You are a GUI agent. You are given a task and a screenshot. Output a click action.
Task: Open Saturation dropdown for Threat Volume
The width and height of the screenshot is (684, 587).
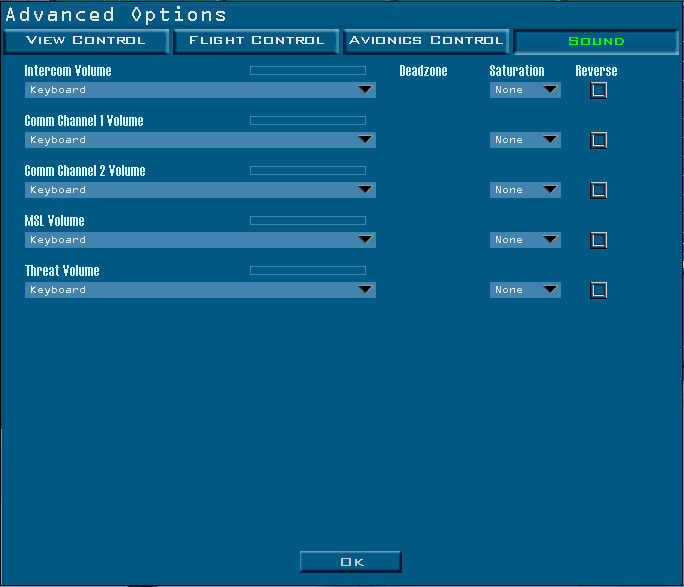525,290
